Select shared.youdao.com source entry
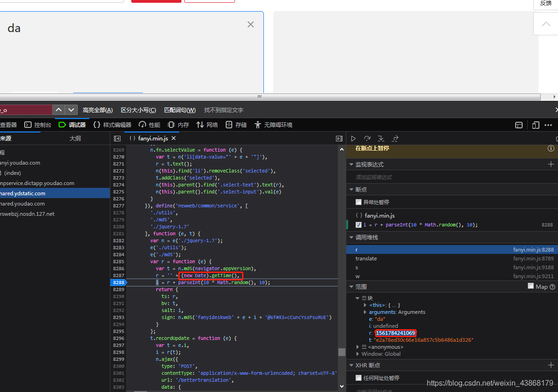This screenshot has height=392, width=558. click(x=55, y=204)
